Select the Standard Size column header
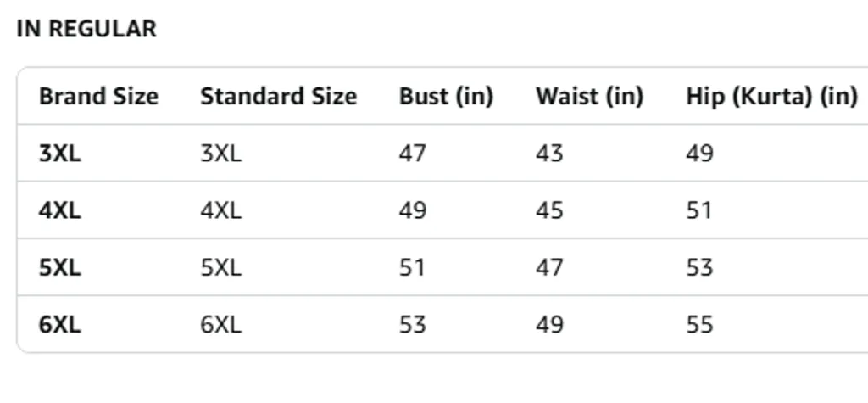The height and width of the screenshot is (403, 868). click(278, 97)
